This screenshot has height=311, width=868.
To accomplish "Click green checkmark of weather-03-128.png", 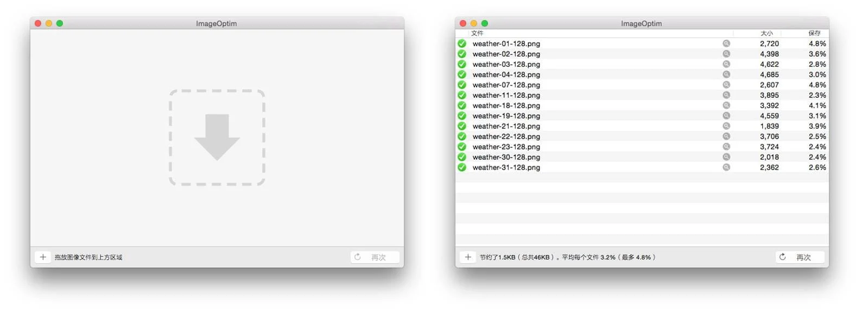I will [462, 64].
